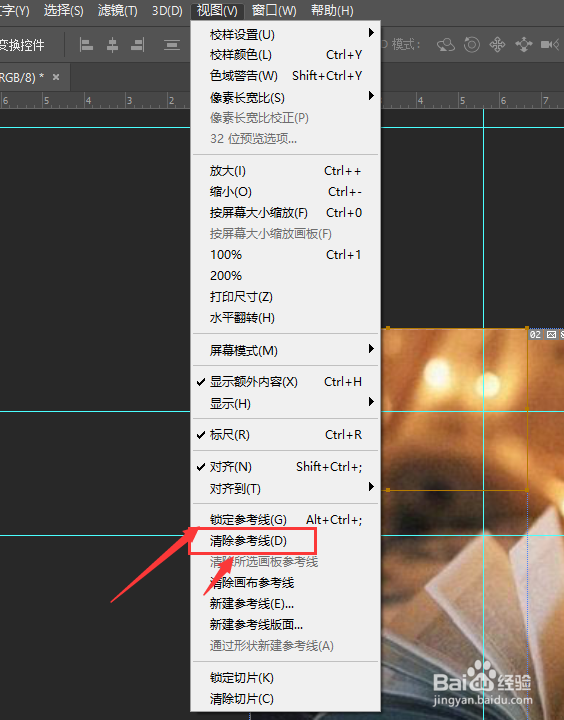Toggle 对齐(N) snap checkmark item
This screenshot has width=564, height=720.
285,467
